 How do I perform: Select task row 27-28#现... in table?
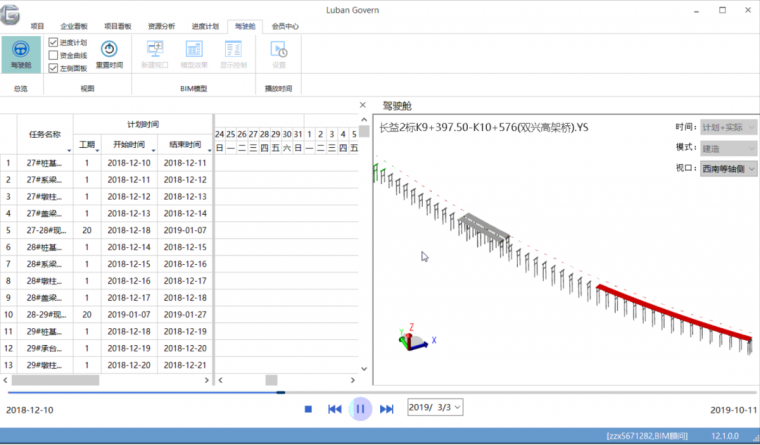coord(45,230)
